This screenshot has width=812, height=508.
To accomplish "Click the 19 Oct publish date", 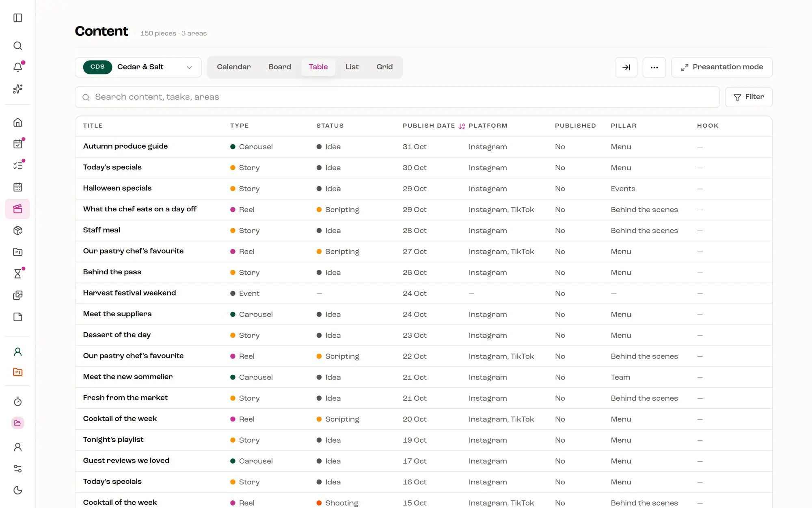I will pos(415,440).
